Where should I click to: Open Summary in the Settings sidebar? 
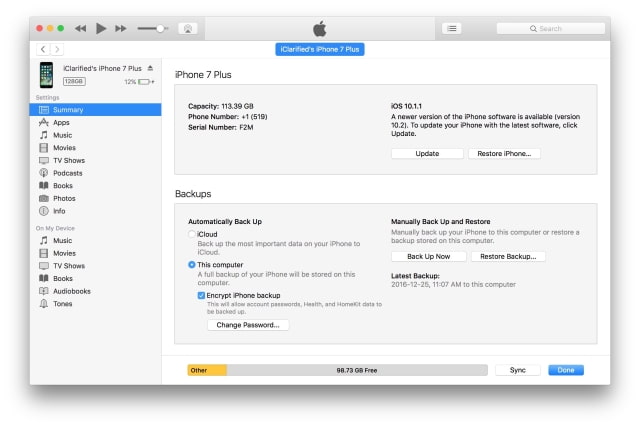(96, 110)
